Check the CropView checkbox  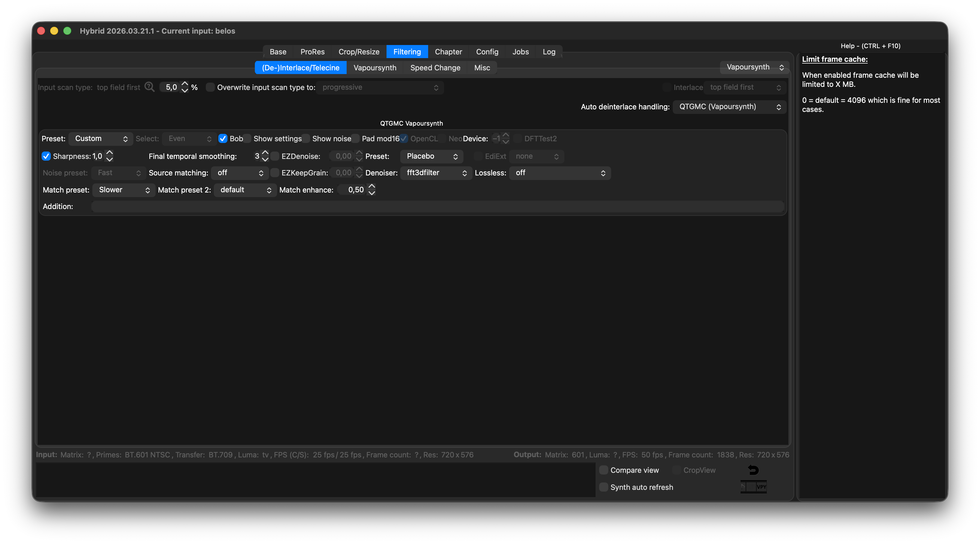(677, 470)
